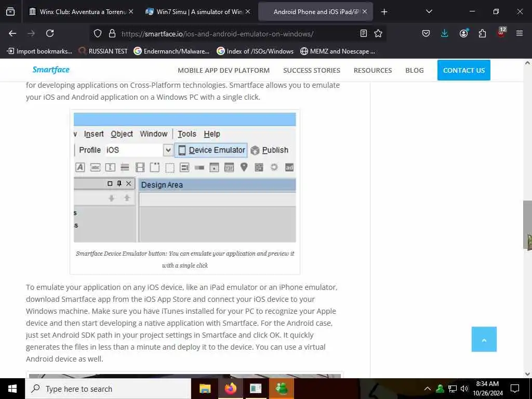This screenshot has height=399, width=532.
Task: Click the Firefox taskbar icon
Action: (x=230, y=389)
